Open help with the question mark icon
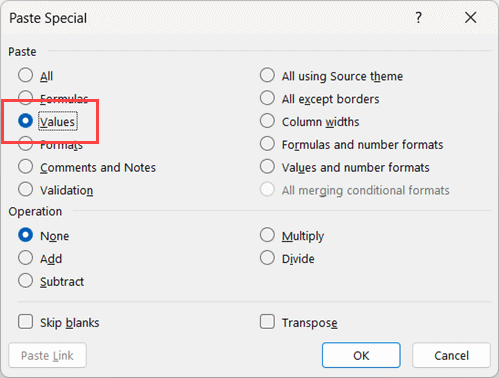This screenshot has height=378, width=499. coord(419,17)
